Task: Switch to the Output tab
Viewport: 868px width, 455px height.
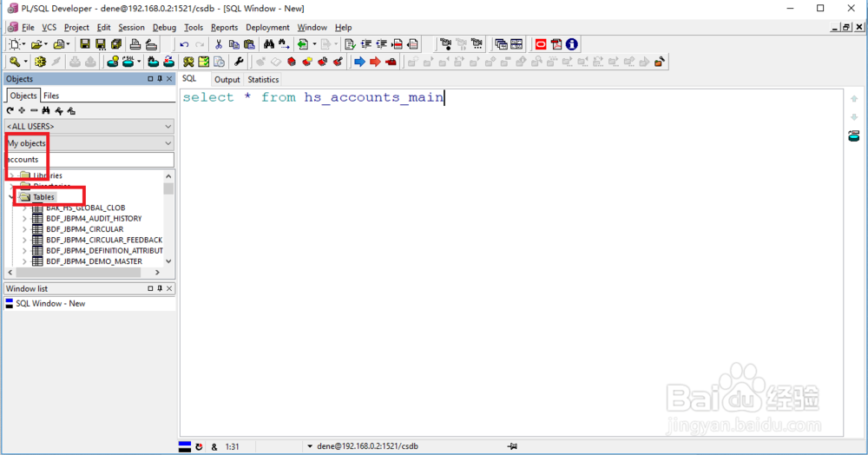Action: pyautogui.click(x=227, y=80)
